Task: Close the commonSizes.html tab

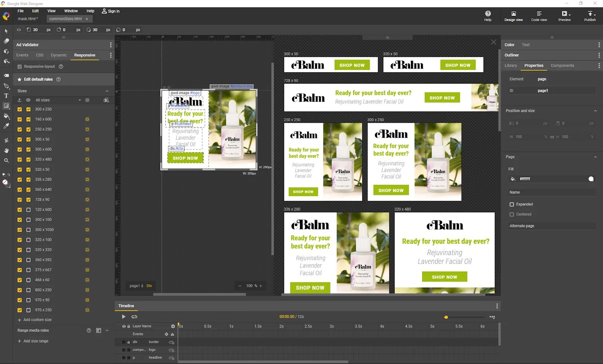Action: (87, 19)
